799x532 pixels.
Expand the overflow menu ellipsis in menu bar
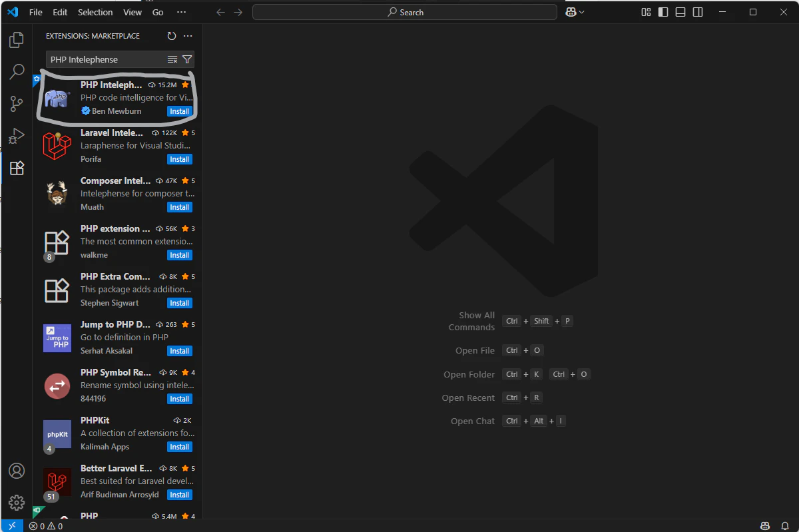pos(181,12)
